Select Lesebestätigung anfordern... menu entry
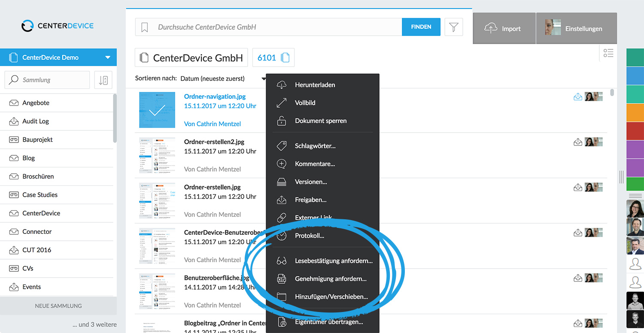This screenshot has height=333, width=644. 323,261
